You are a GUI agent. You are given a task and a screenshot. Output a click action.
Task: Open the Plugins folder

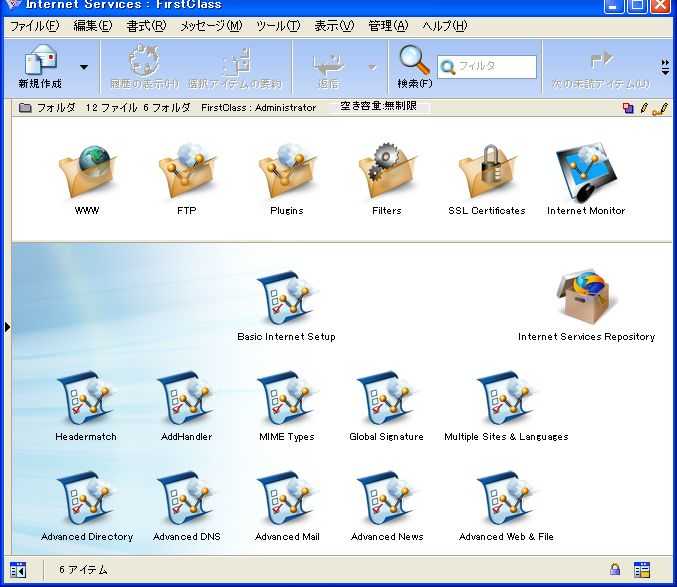pos(287,173)
